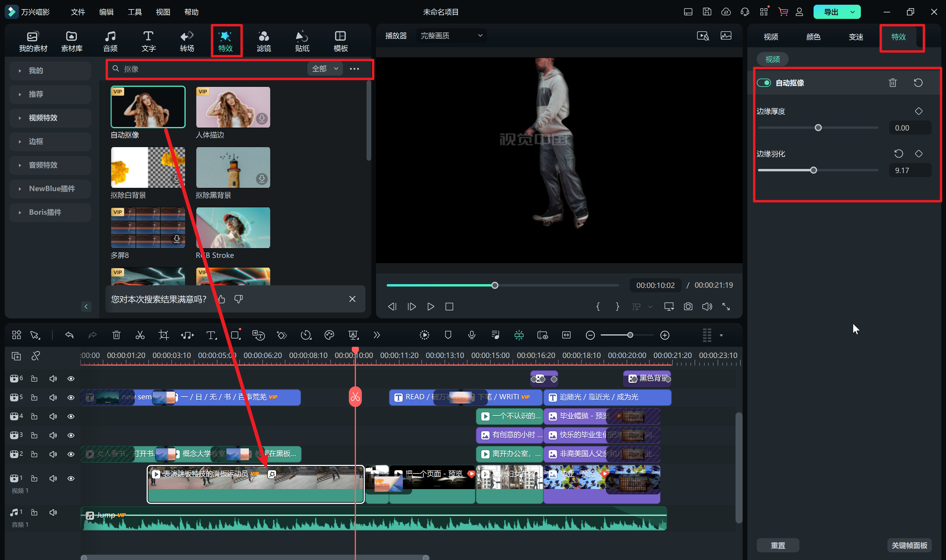Switch to the 颜色 tab

point(813,37)
